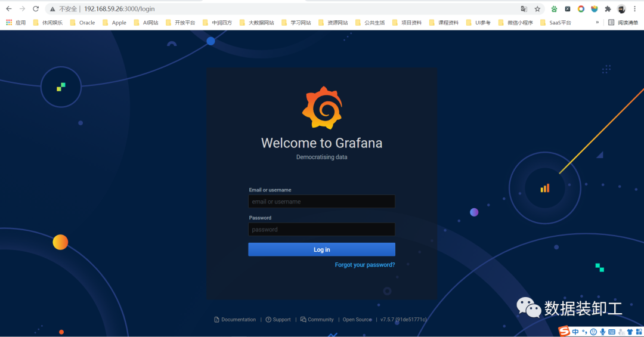Open the AI网站 bookmark folder

146,23
